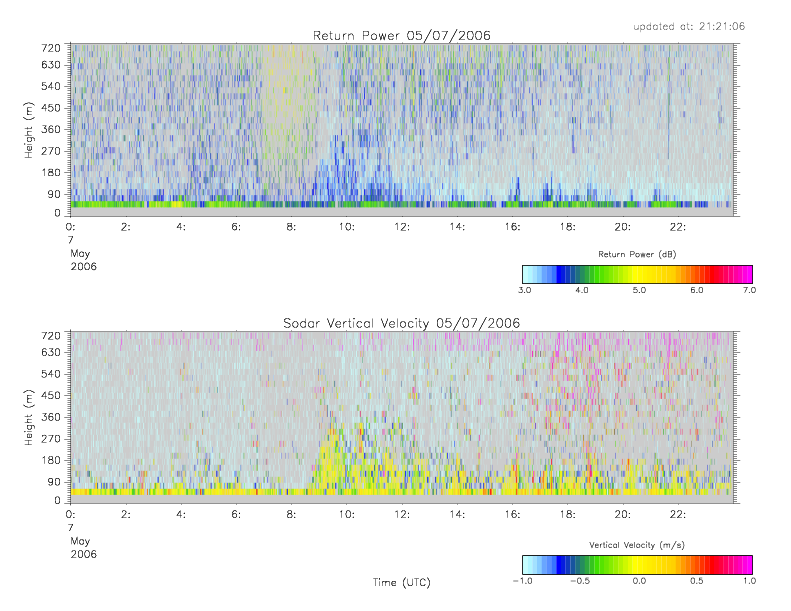The height and width of the screenshot is (611, 791).
Task: Click the 4: time tick under Vertical Velocity plot
Action: (181, 515)
